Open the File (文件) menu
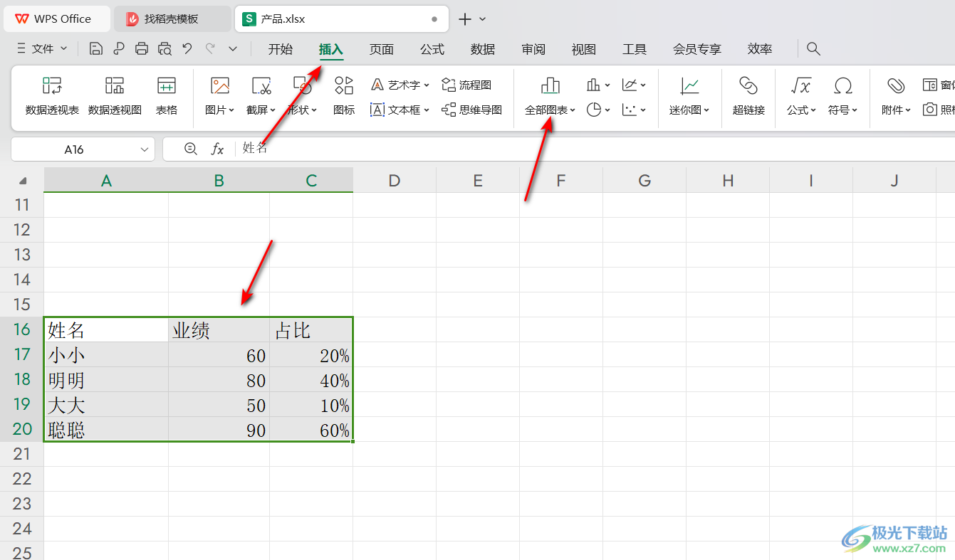Image resolution: width=955 pixels, height=560 pixels. (x=42, y=48)
